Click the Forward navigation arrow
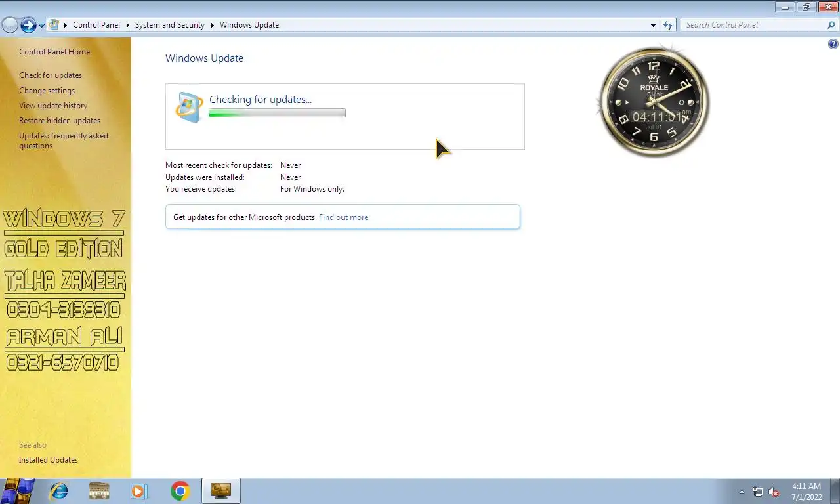Screen dimensions: 840x504 point(28,25)
